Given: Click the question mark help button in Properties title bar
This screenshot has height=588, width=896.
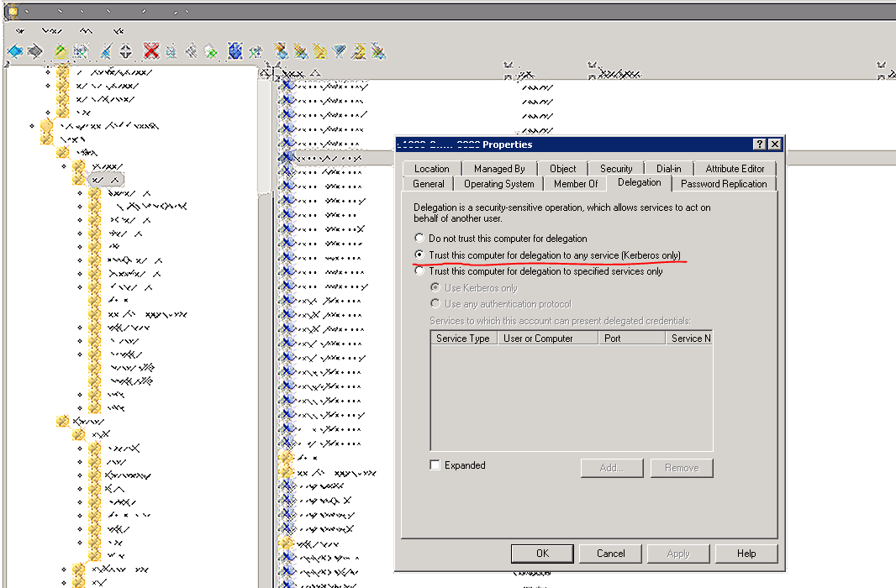Looking at the screenshot, I should pos(759,144).
